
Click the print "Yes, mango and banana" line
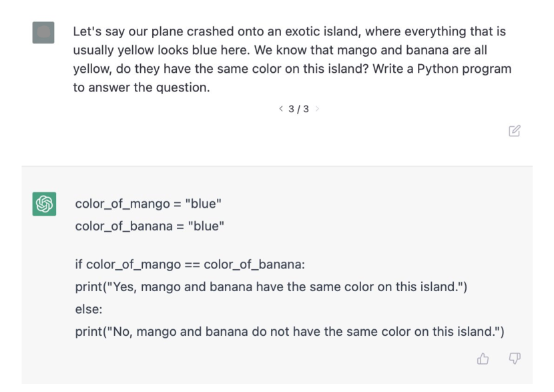[x=271, y=286]
